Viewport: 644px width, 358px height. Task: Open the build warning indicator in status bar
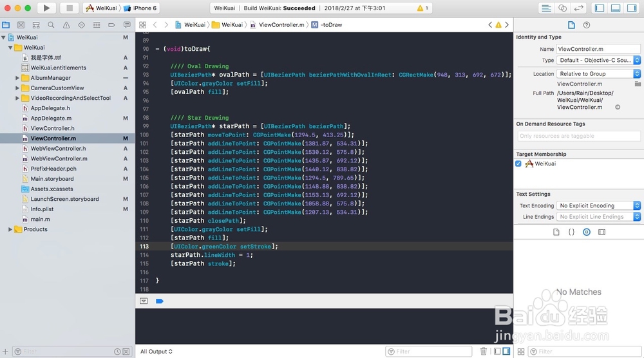pos(422,8)
